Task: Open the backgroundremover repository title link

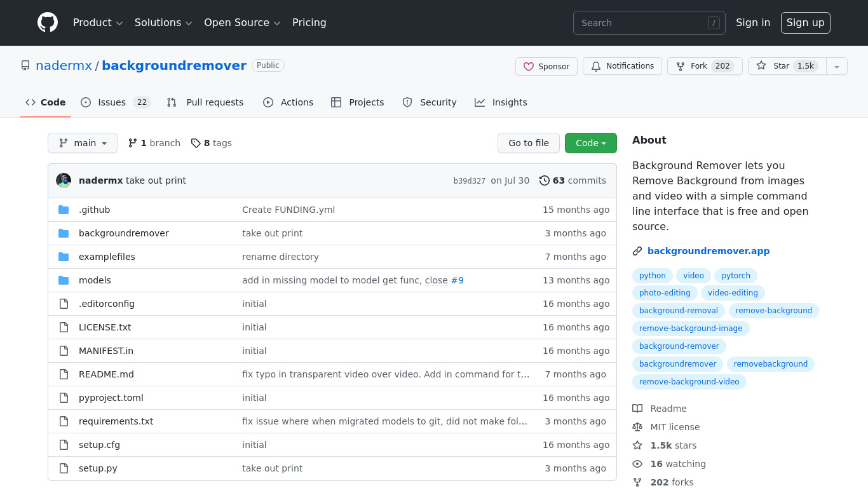Action: tap(174, 65)
